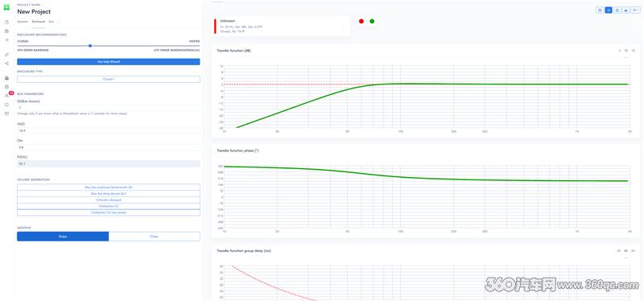
Task: Open the dropdown at graph toolbar end
Action: coord(635,10)
